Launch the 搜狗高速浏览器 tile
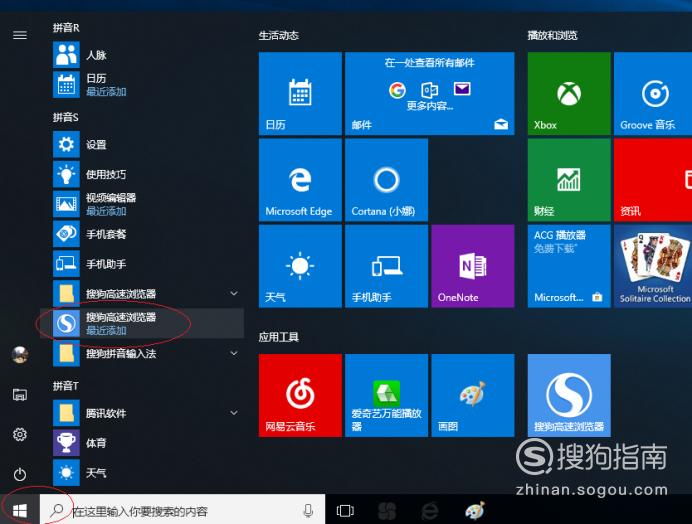This screenshot has height=524, width=692. [569, 395]
